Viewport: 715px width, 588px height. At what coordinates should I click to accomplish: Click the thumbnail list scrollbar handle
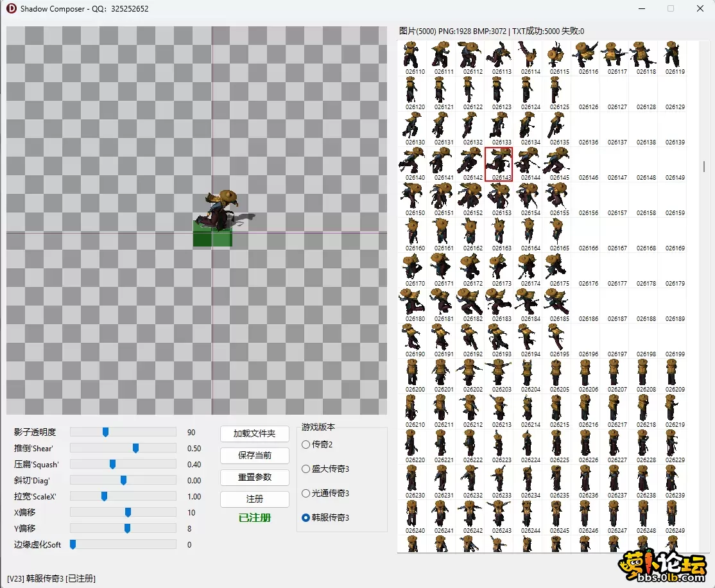click(704, 166)
